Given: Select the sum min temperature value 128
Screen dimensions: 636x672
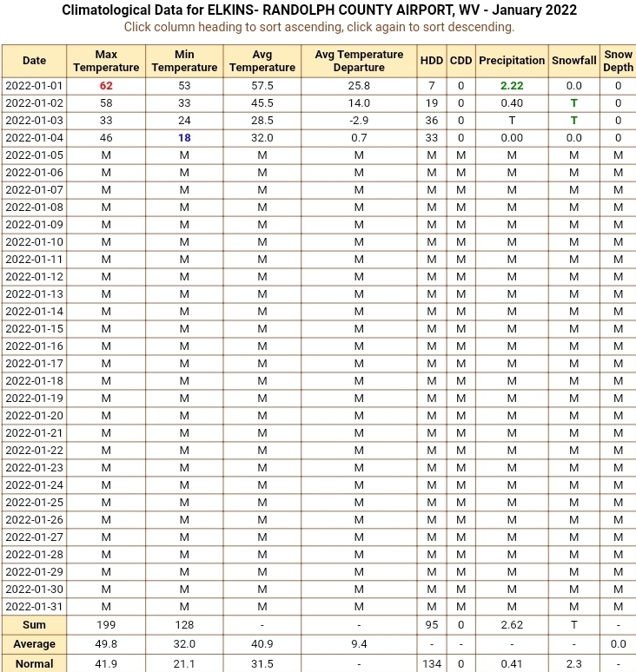Looking at the screenshot, I should click(x=184, y=625).
